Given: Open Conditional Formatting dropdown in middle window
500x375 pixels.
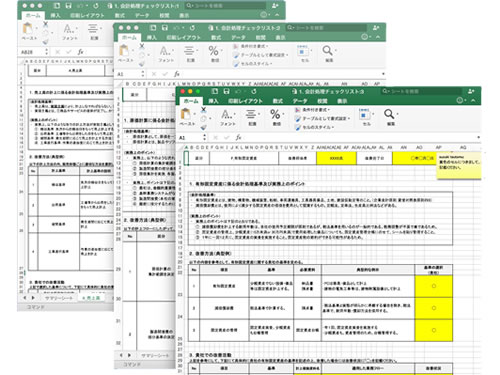Looking at the screenshot, I should coord(252,46).
